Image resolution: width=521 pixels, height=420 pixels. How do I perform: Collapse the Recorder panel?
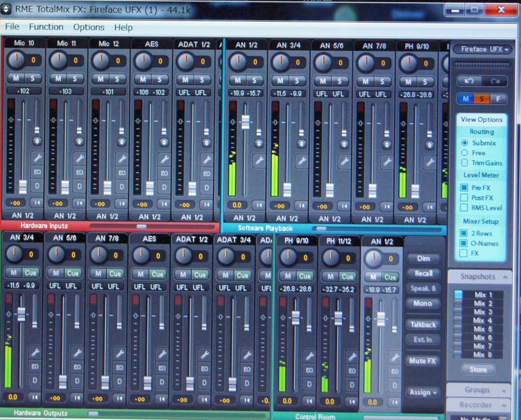coord(504,405)
